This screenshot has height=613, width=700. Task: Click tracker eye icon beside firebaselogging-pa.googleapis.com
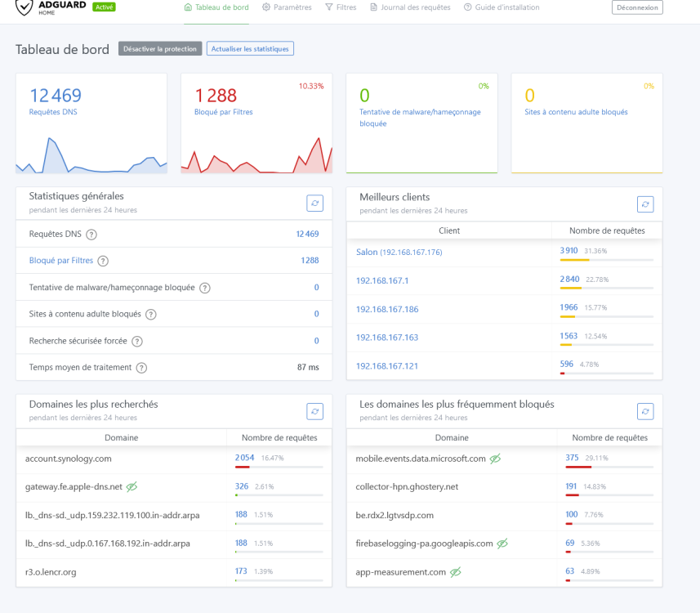(502, 544)
